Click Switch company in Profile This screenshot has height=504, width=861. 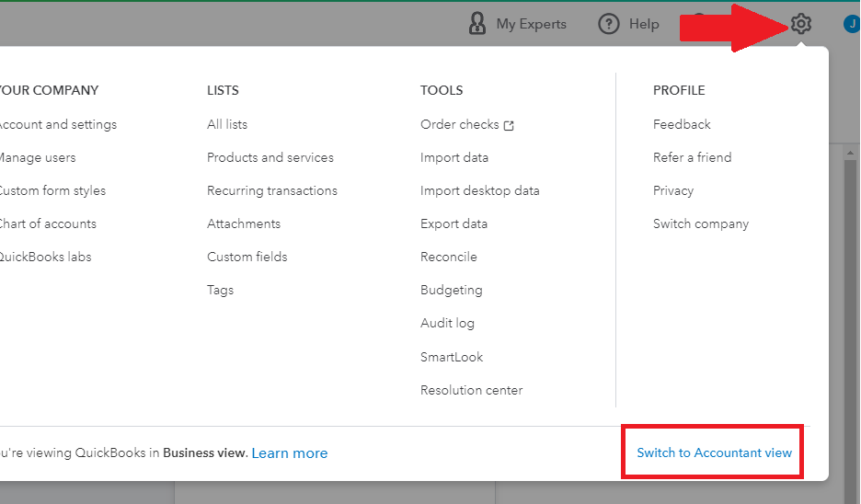click(x=701, y=223)
